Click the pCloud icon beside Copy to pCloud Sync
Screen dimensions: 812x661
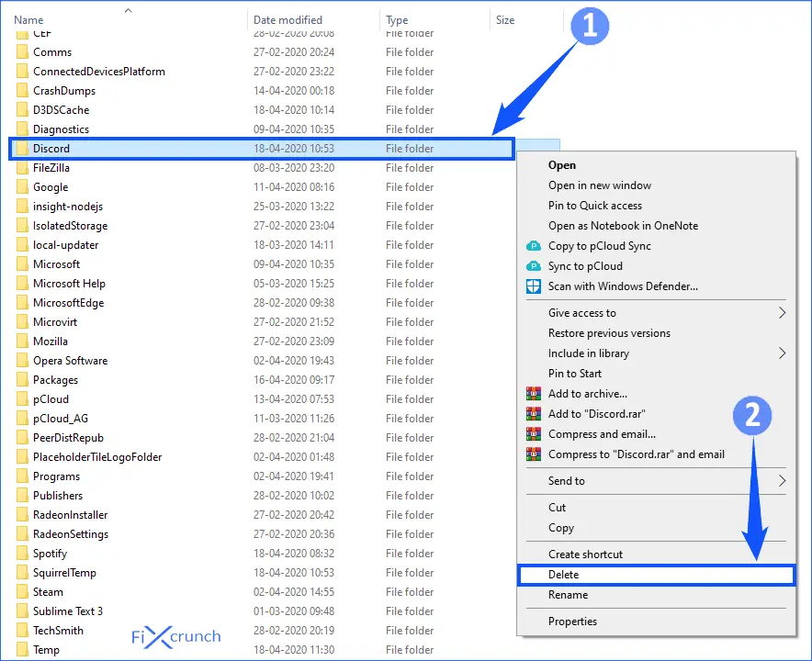pos(534,246)
